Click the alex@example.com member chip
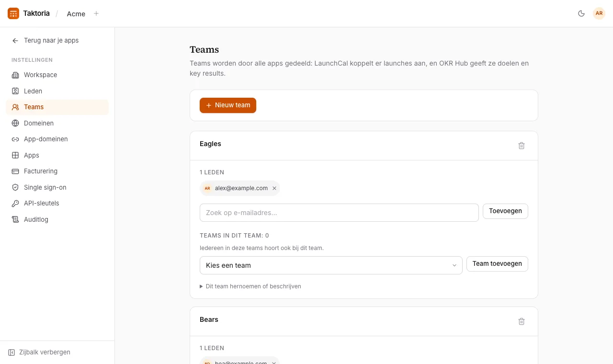 (x=240, y=188)
